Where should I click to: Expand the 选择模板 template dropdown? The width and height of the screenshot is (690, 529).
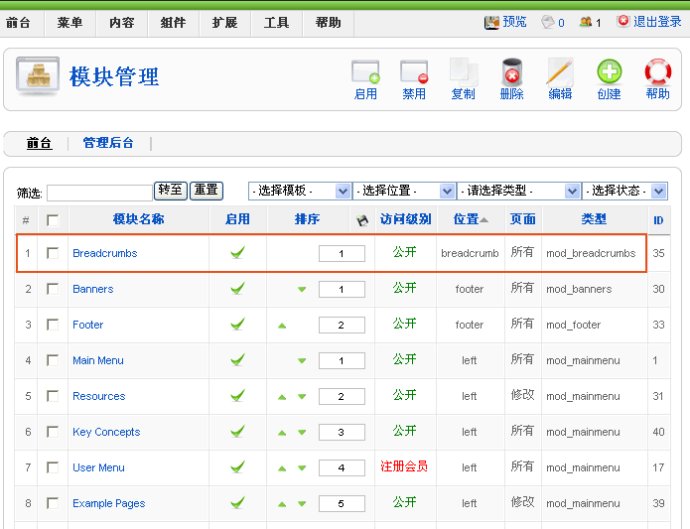pyautogui.click(x=299, y=191)
